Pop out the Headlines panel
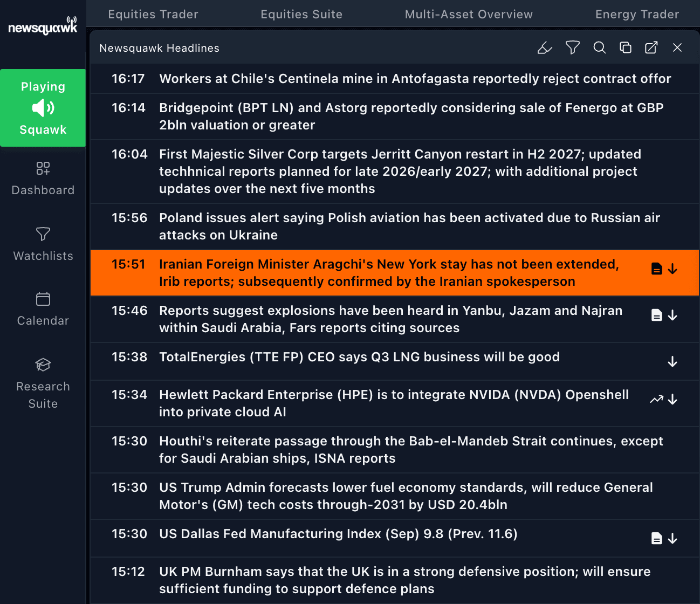Screen dimensions: 700x604 (651, 48)
